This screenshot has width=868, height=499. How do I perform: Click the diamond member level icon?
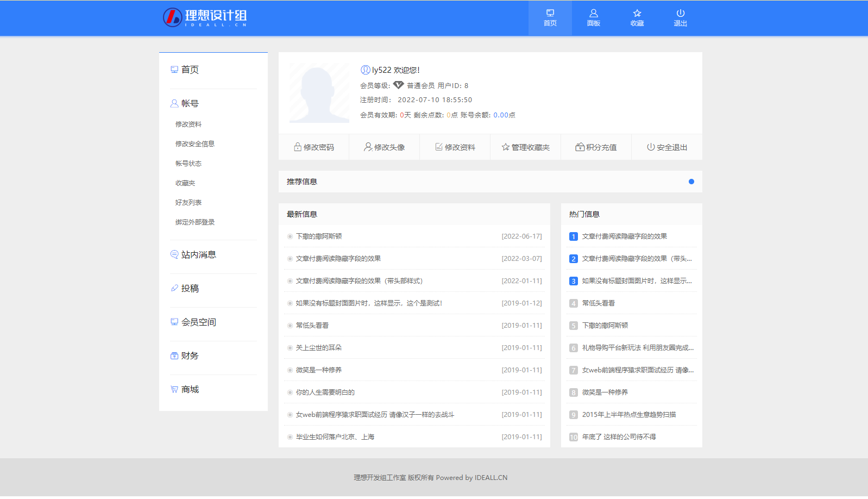pyautogui.click(x=399, y=85)
